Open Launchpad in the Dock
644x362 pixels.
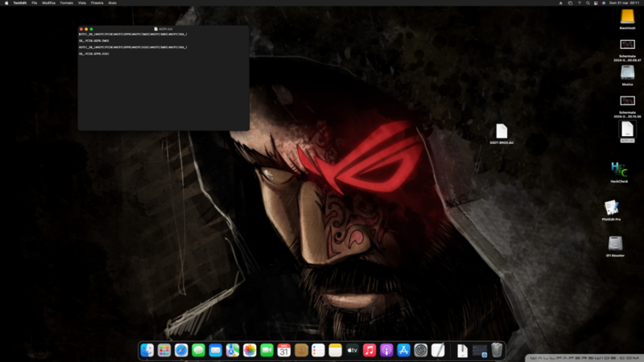click(x=164, y=351)
